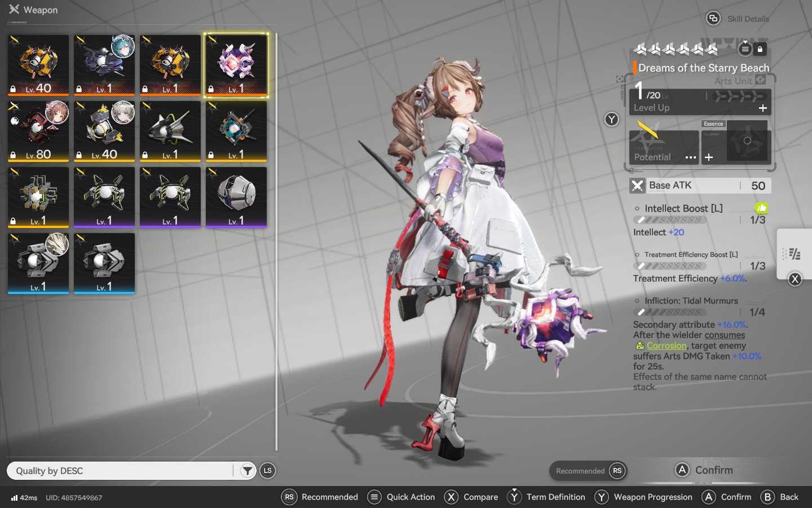The height and width of the screenshot is (508, 812).
Task: Click Recommended in the bottom bar
Action: tap(320, 497)
